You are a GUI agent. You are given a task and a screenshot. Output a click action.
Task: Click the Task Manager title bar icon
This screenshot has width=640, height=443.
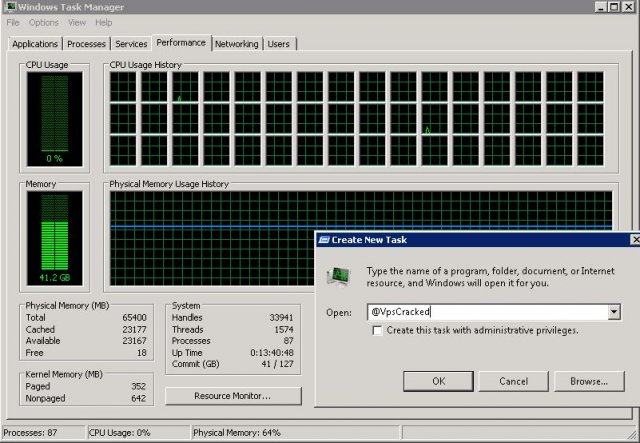point(8,7)
